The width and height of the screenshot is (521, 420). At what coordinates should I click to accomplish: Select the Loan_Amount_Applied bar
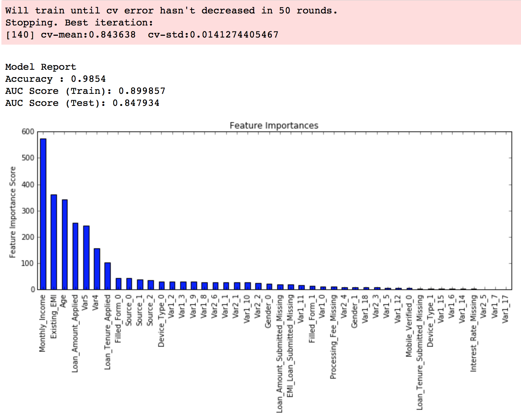(75, 256)
